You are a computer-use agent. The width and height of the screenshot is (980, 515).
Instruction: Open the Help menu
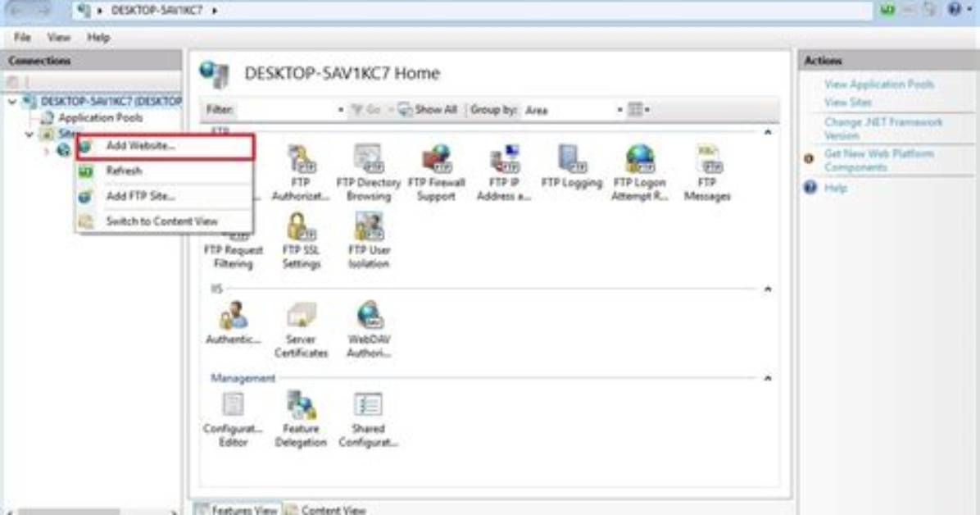pos(98,38)
